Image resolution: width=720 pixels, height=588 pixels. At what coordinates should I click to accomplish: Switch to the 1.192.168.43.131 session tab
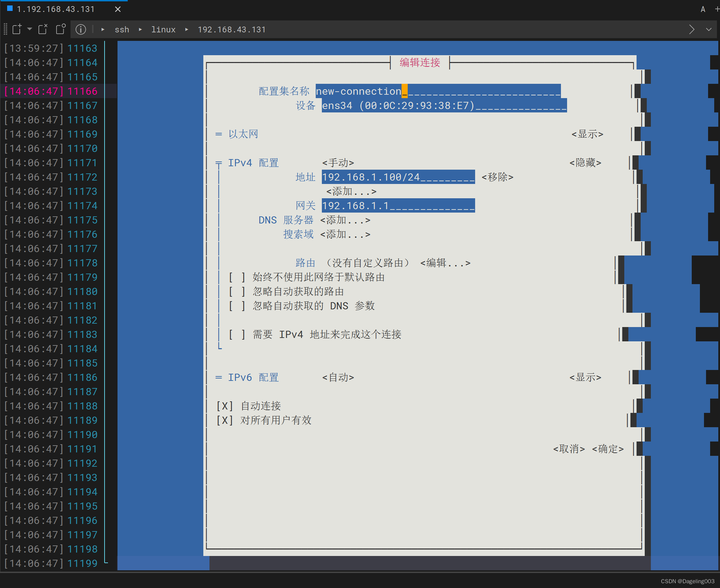pyautogui.click(x=56, y=9)
